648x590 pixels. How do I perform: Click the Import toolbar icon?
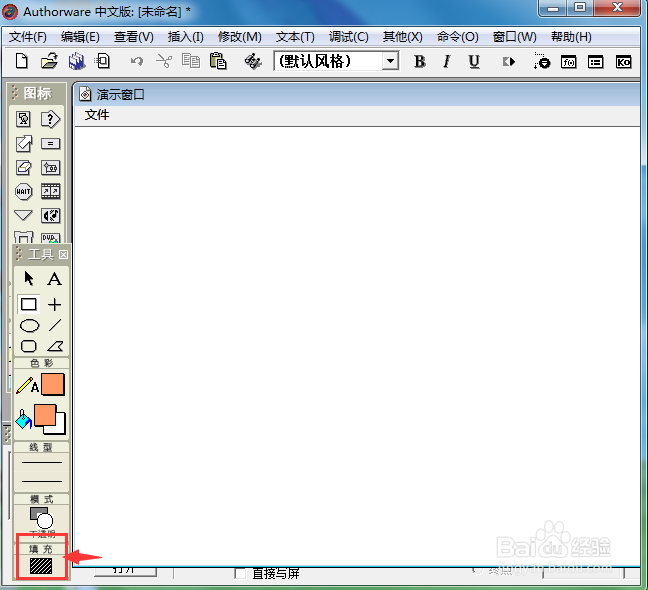coord(102,61)
